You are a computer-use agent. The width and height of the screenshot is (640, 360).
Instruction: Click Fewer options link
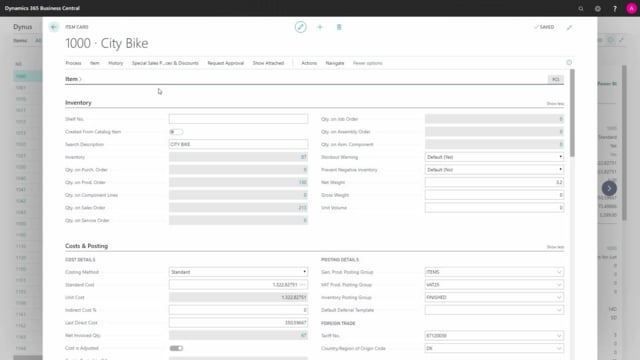(x=368, y=63)
